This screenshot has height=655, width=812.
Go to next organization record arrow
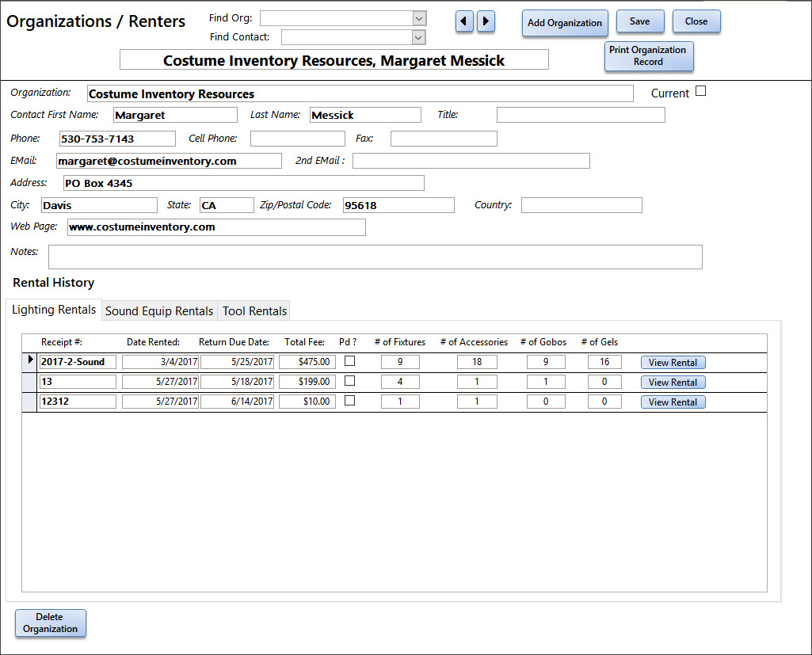pos(486,21)
